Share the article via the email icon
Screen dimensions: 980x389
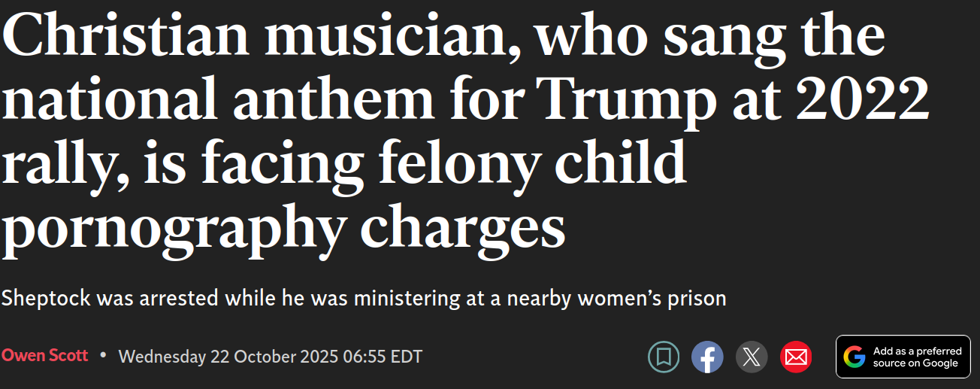[x=795, y=357]
